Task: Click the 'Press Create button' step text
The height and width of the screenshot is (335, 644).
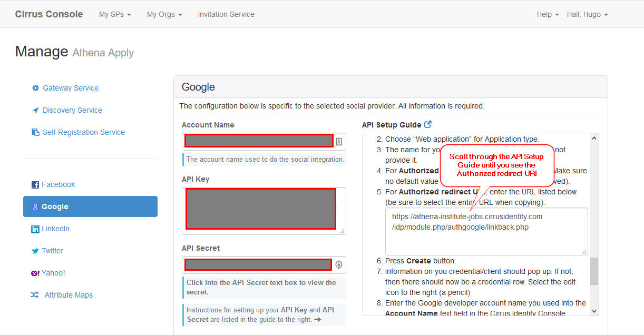Action: [x=421, y=261]
